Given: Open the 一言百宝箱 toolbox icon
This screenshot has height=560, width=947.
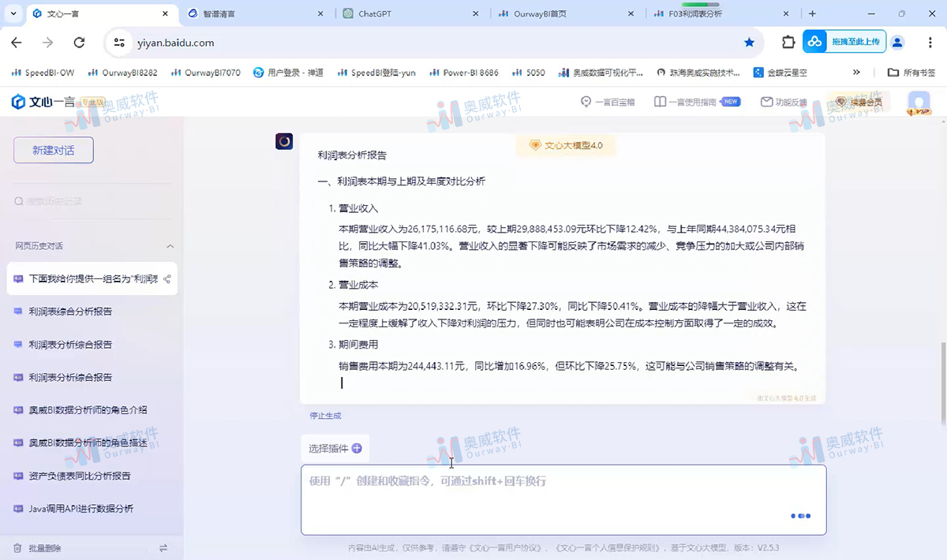Looking at the screenshot, I should click(585, 103).
